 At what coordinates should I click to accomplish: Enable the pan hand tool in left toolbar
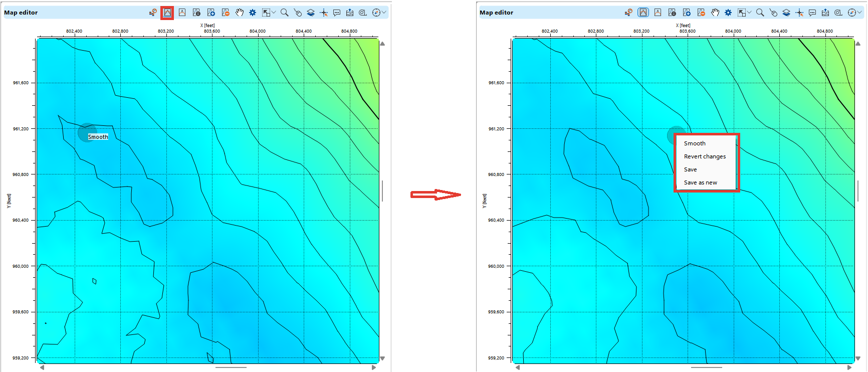click(240, 13)
